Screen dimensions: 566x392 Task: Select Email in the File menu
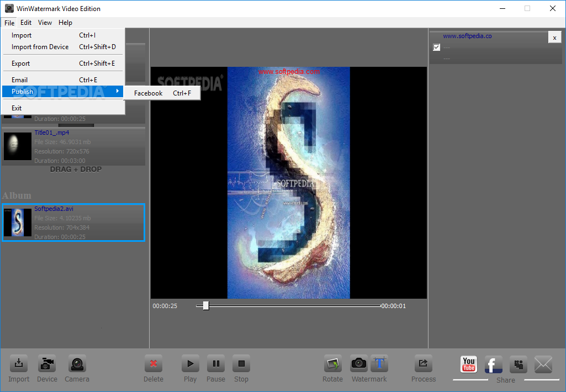click(63, 80)
